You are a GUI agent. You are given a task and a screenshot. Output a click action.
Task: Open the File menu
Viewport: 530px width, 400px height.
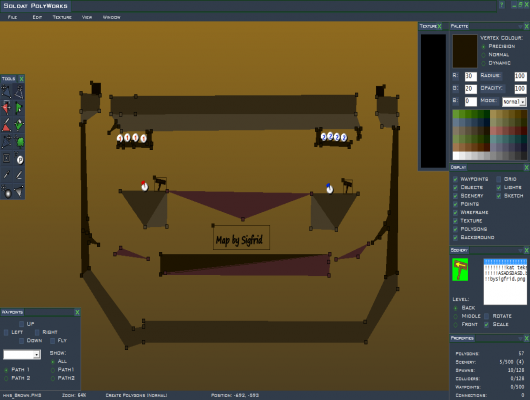point(12,17)
